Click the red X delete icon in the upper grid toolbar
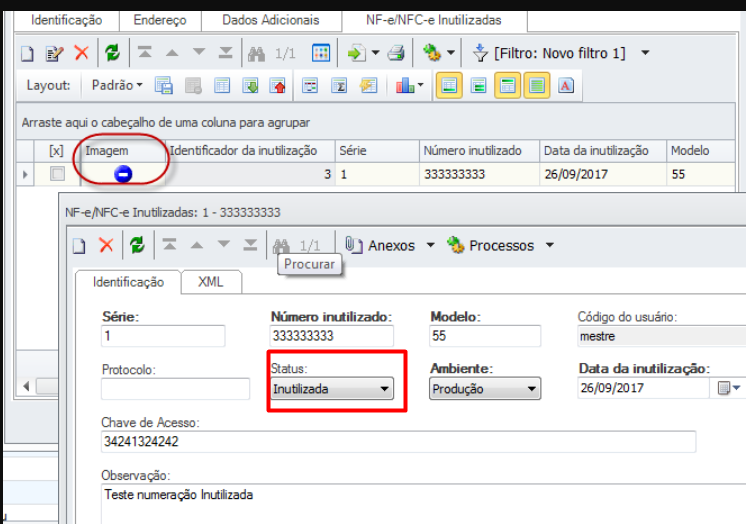The width and height of the screenshot is (746, 524). (x=82, y=52)
